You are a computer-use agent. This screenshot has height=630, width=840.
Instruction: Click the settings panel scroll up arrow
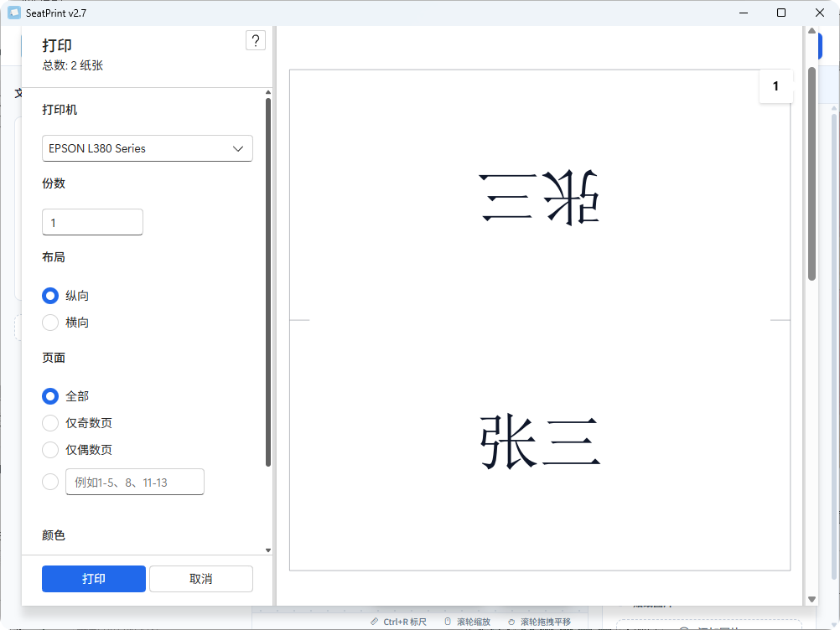tap(268, 93)
